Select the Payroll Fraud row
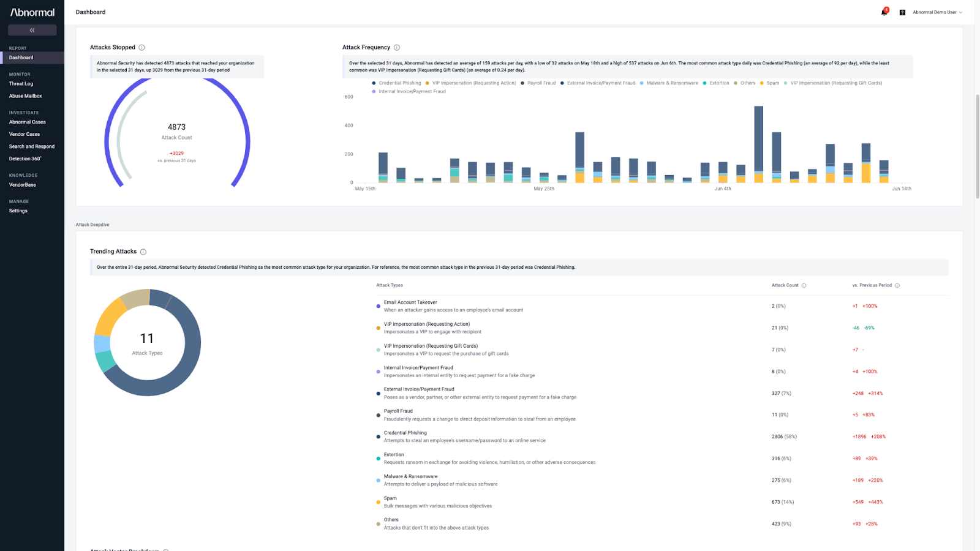Viewport: 980px width, 551px height. [661, 415]
